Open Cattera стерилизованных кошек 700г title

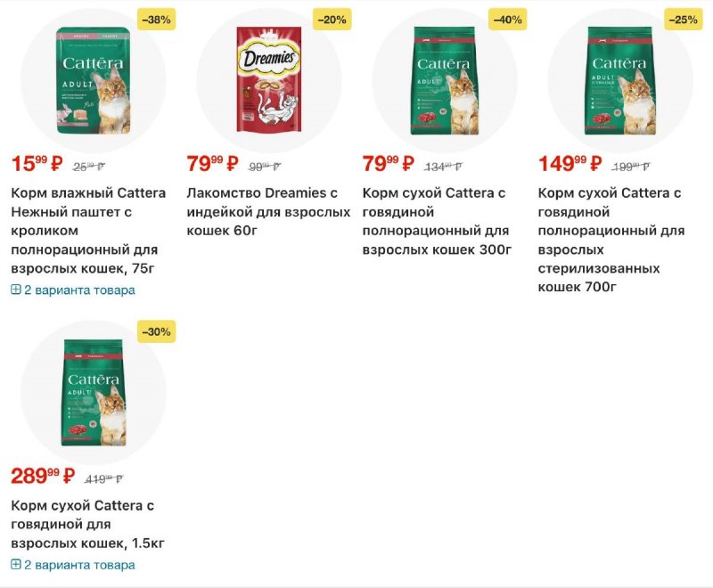[611, 240]
